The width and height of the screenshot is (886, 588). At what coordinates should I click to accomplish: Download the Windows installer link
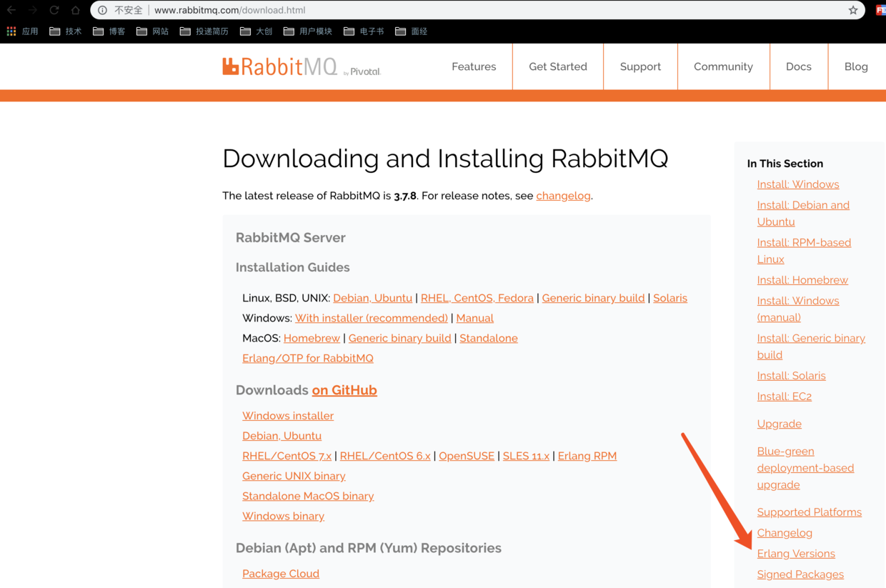[288, 416]
